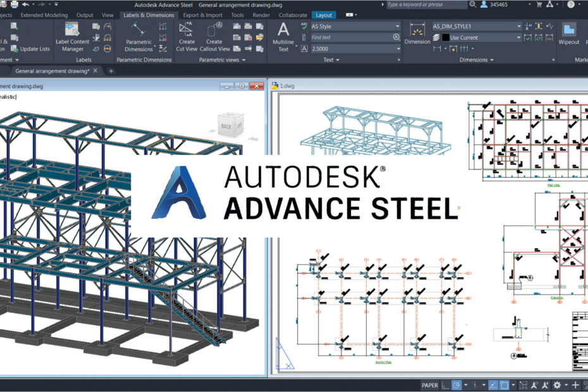Image resolution: width=588 pixels, height=392 pixels.
Task: Switch to the Render ribbon tab
Action: tap(261, 15)
